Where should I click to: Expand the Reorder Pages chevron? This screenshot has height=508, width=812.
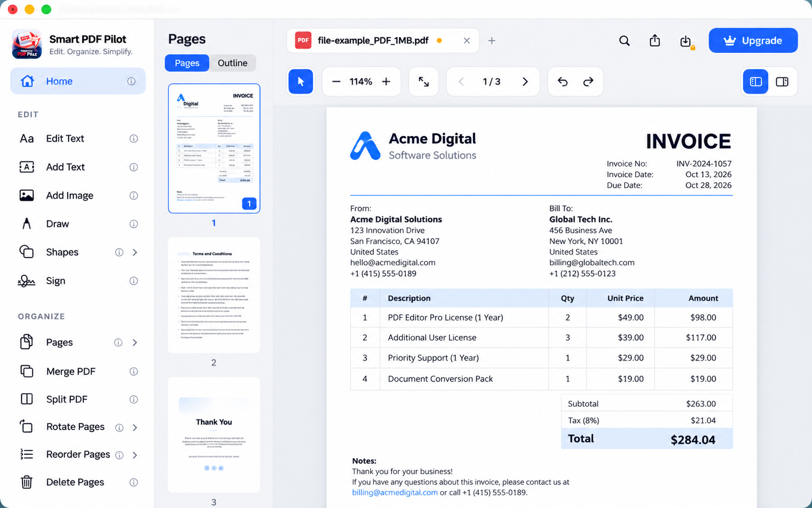point(135,455)
